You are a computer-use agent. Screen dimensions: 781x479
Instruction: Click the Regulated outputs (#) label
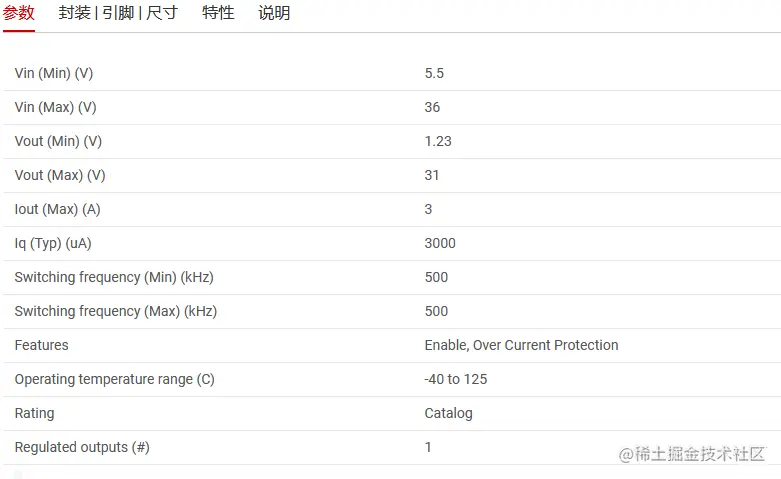[x=82, y=447]
